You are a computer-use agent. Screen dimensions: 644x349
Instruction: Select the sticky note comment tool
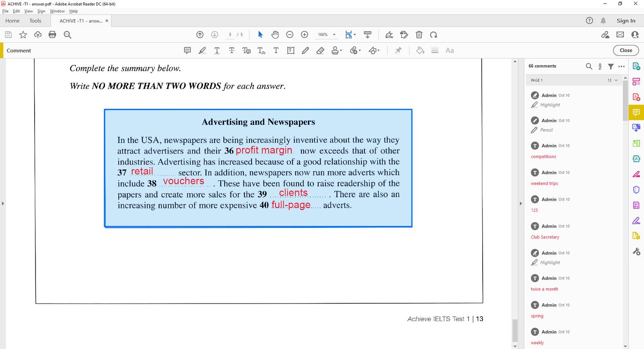pos(187,50)
